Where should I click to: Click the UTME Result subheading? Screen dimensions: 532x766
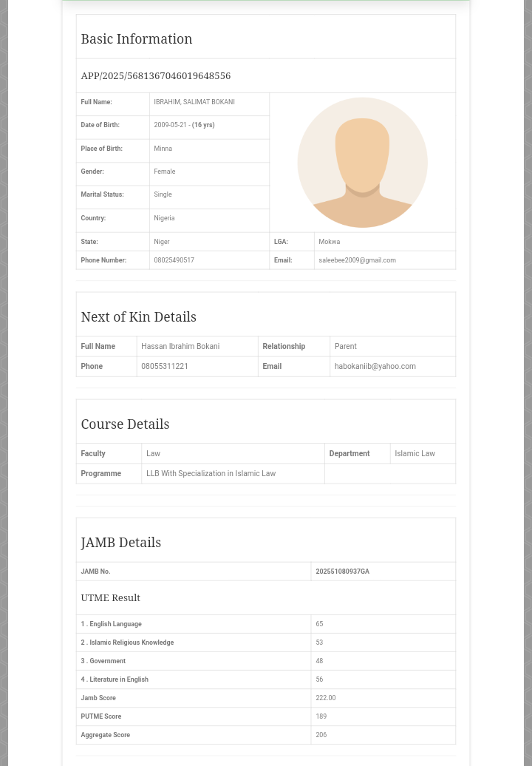[110, 597]
